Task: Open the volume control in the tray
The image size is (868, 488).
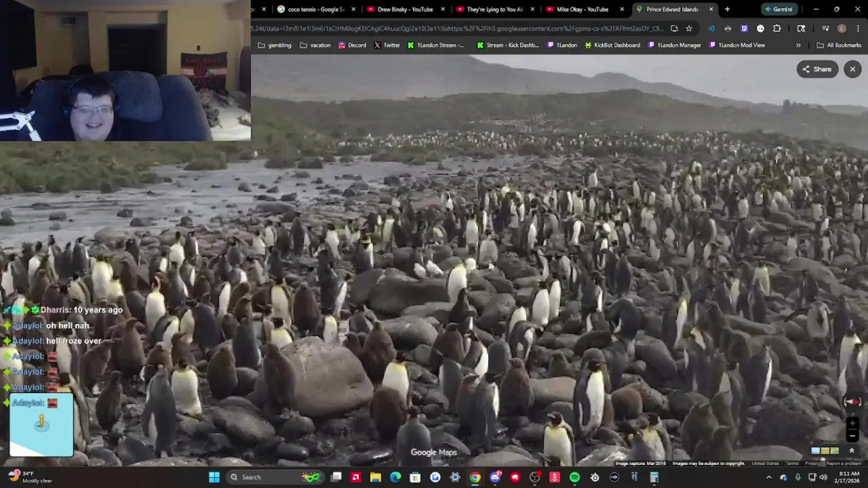Action: [823, 477]
